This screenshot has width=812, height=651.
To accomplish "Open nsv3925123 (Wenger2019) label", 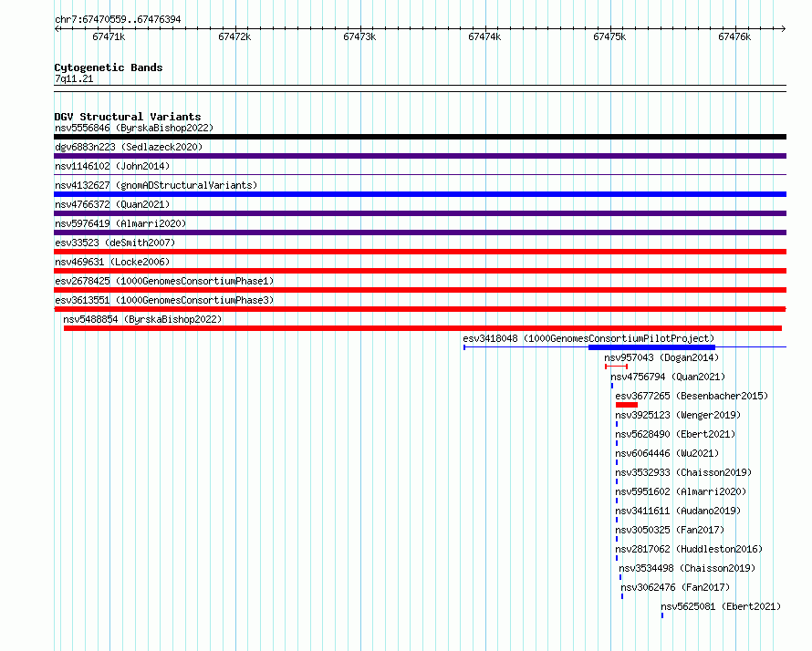I will tap(678, 415).
